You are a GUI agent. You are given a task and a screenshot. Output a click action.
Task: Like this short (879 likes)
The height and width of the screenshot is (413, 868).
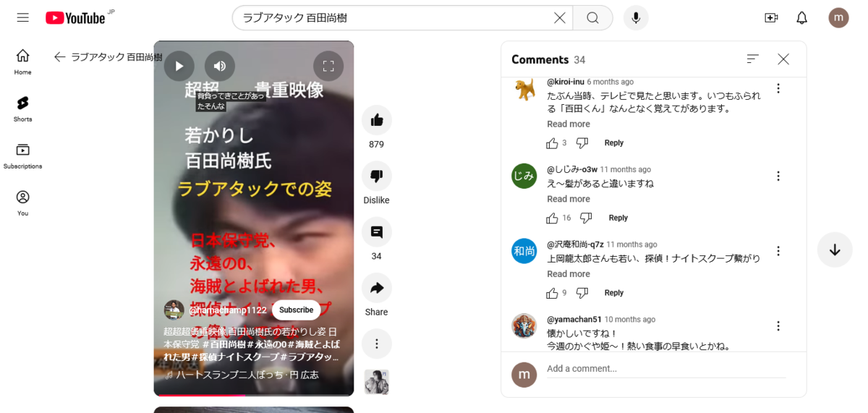(x=376, y=120)
